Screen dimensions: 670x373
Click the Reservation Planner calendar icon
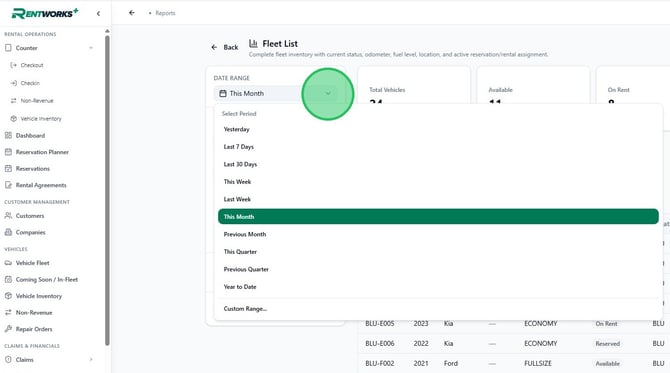pos(8,152)
